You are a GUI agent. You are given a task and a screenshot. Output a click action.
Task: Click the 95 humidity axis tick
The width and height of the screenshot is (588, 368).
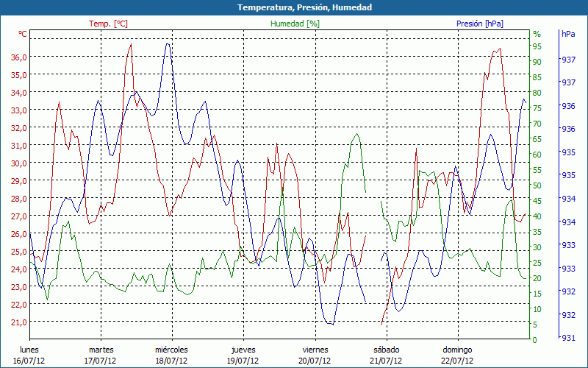tap(537, 46)
